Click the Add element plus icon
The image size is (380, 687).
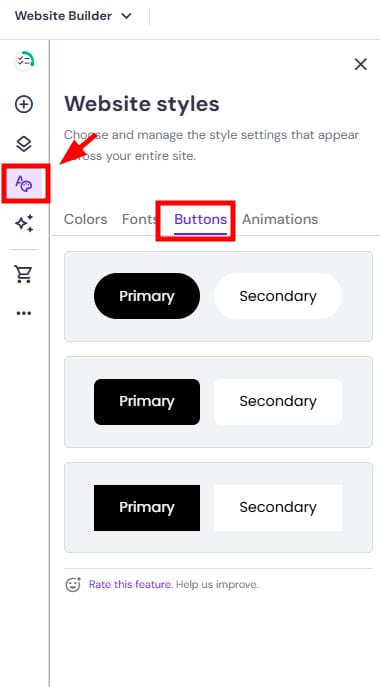coord(24,105)
